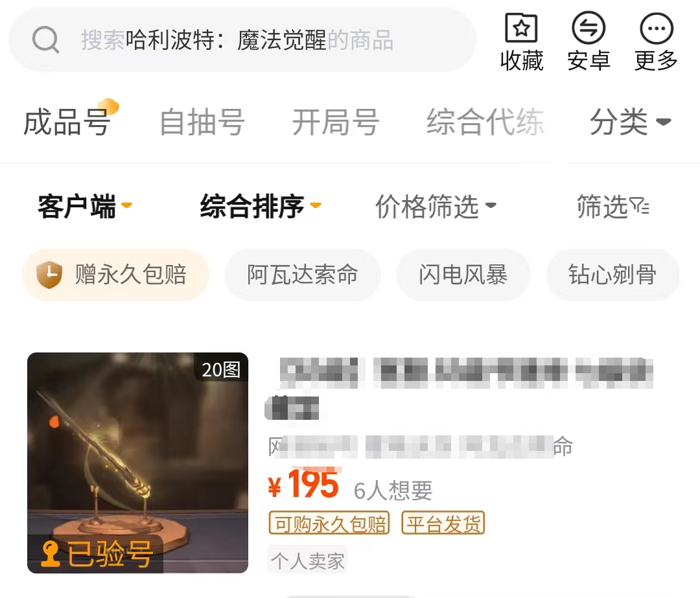The image size is (700, 598).
Task: Expand the 价格筛选 price dropdown
Action: 436,206
